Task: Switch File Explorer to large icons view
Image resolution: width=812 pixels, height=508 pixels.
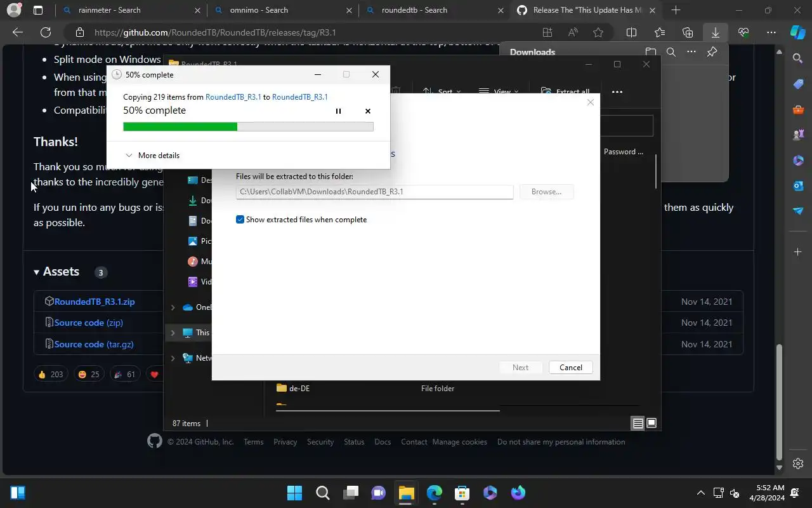Action: tap(652, 424)
